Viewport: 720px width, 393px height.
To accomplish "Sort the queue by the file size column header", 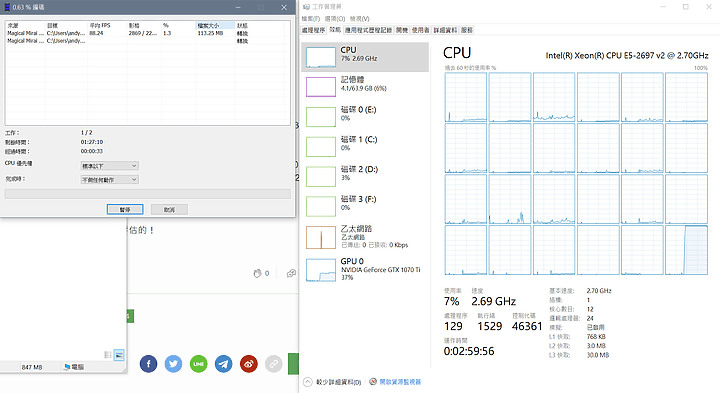I will click(x=215, y=26).
